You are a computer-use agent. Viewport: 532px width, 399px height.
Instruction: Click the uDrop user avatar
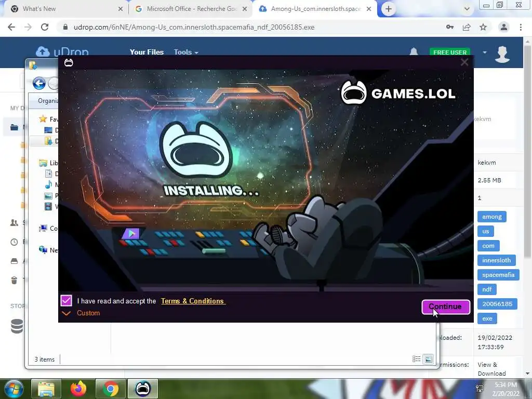click(x=502, y=54)
